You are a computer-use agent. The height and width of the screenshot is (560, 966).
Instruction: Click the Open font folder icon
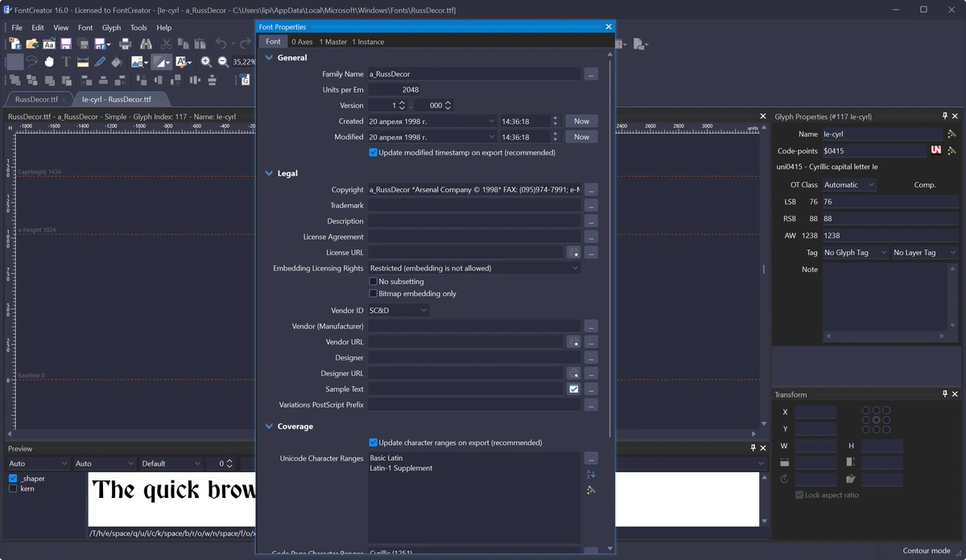click(x=32, y=43)
